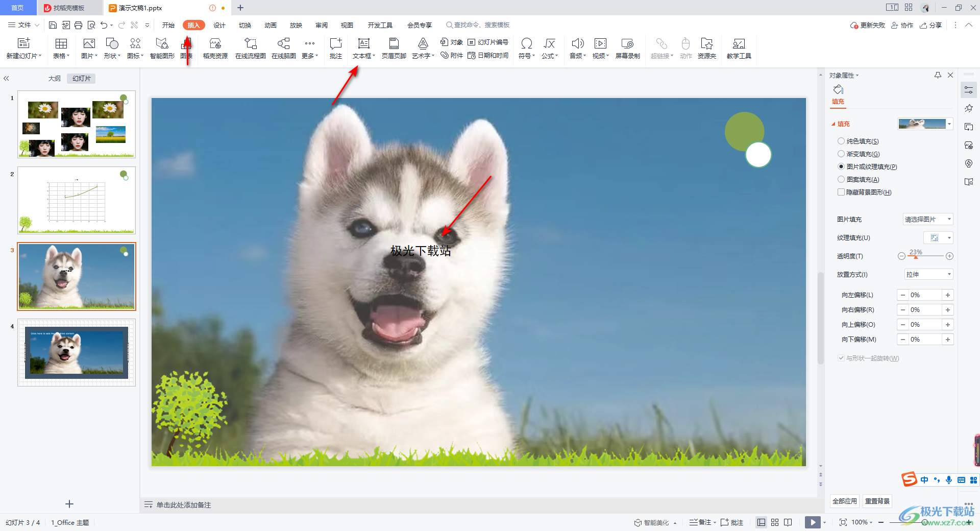Collapse the 填充 section expander

[834, 124]
